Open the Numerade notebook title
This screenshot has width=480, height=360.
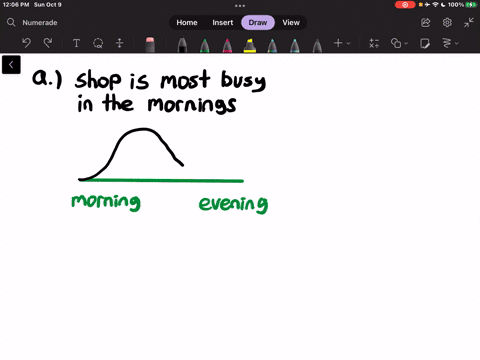coord(40,23)
